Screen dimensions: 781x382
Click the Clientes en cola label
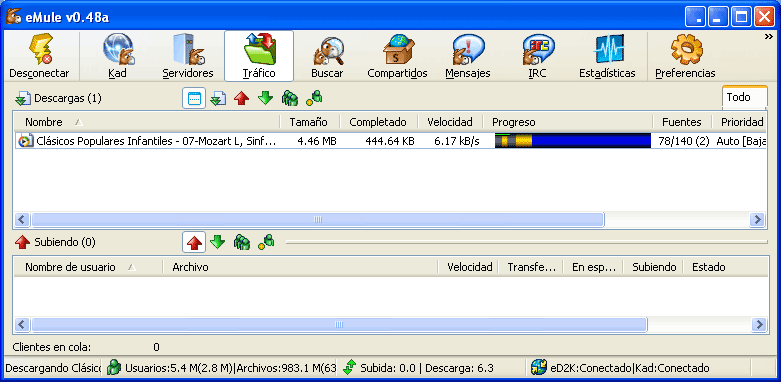52,347
